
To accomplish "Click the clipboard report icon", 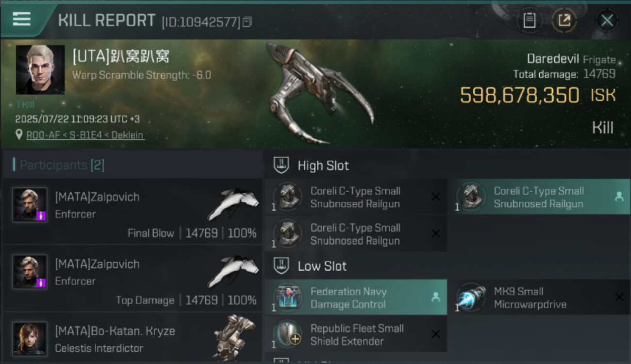I will pos(529,20).
